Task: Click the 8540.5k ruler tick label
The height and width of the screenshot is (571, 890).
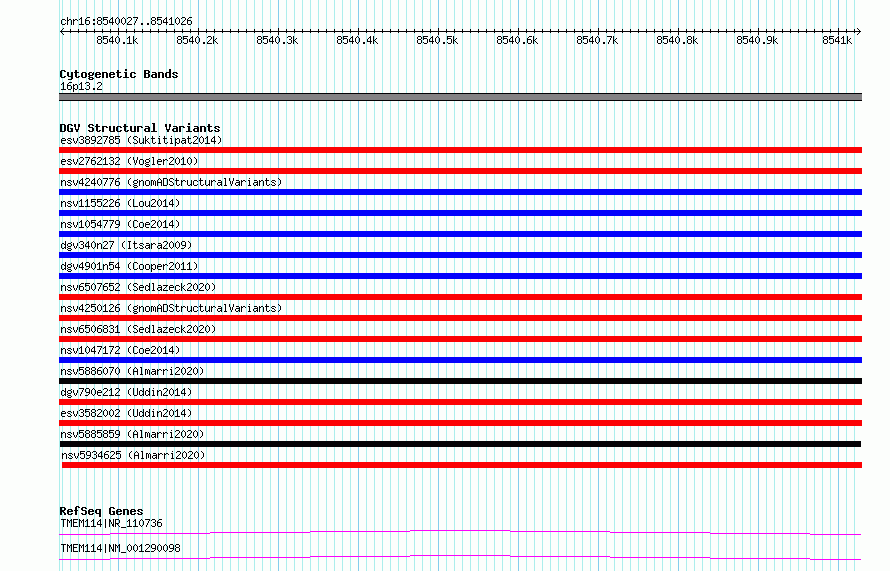Action: pos(437,40)
